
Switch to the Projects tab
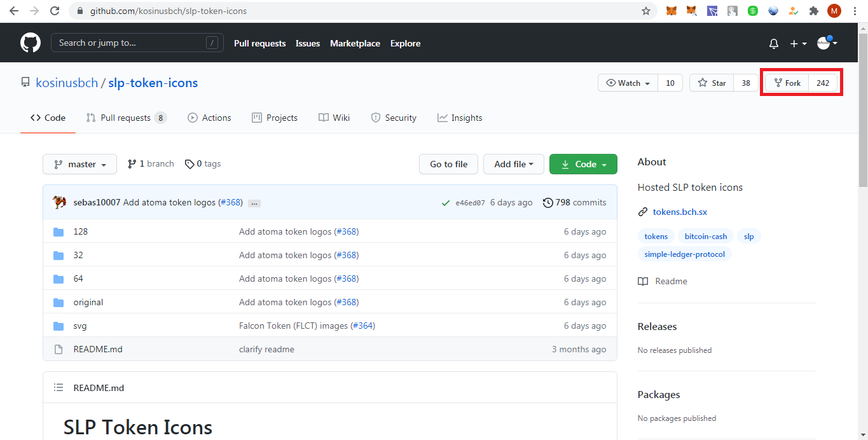[x=275, y=118]
